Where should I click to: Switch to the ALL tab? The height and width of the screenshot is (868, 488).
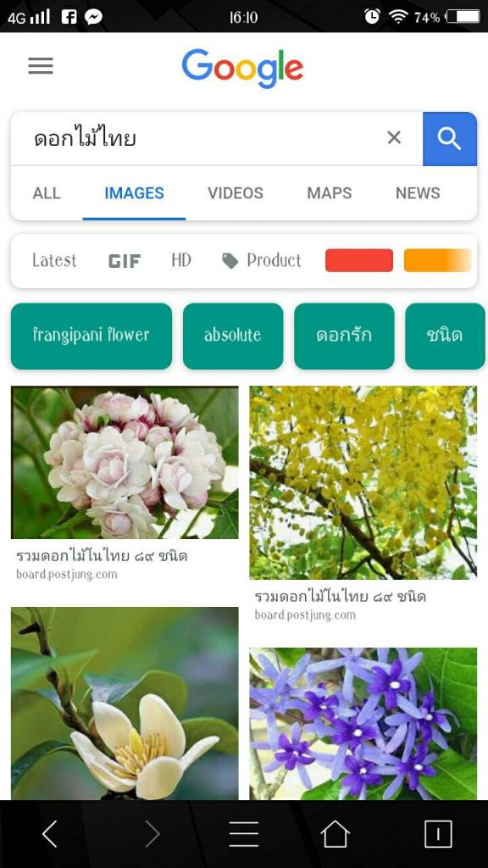click(47, 193)
